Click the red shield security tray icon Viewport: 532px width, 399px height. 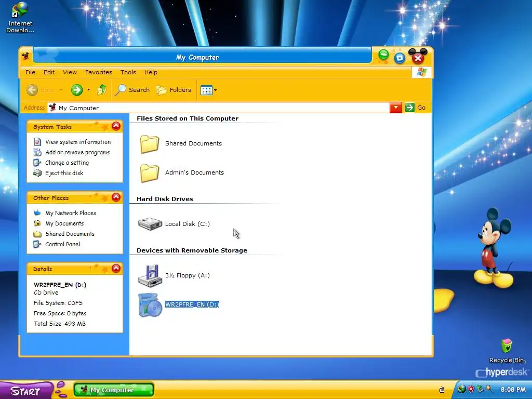pos(471,389)
